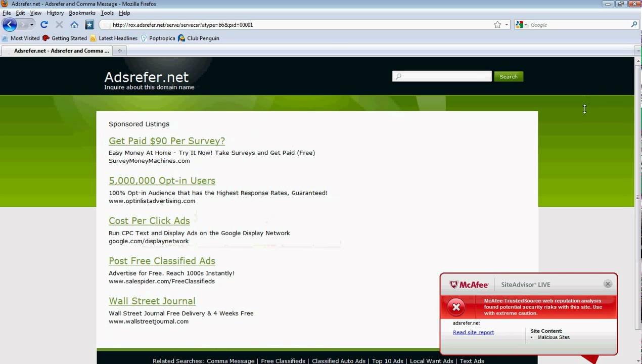Go to the Home page icon

pos(74,25)
